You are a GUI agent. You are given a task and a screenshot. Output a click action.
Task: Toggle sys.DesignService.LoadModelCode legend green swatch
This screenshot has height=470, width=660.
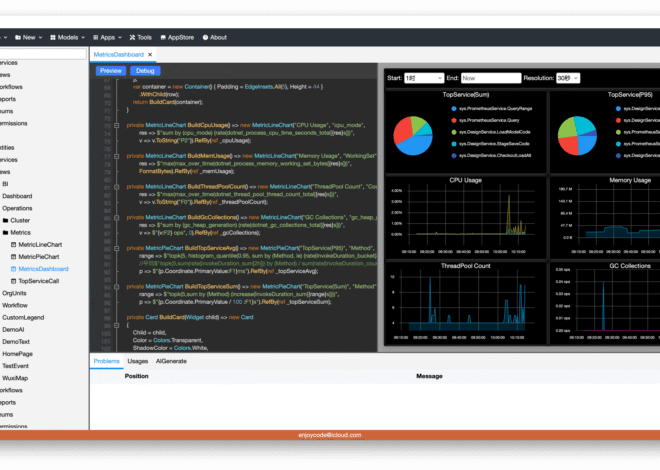(x=454, y=132)
